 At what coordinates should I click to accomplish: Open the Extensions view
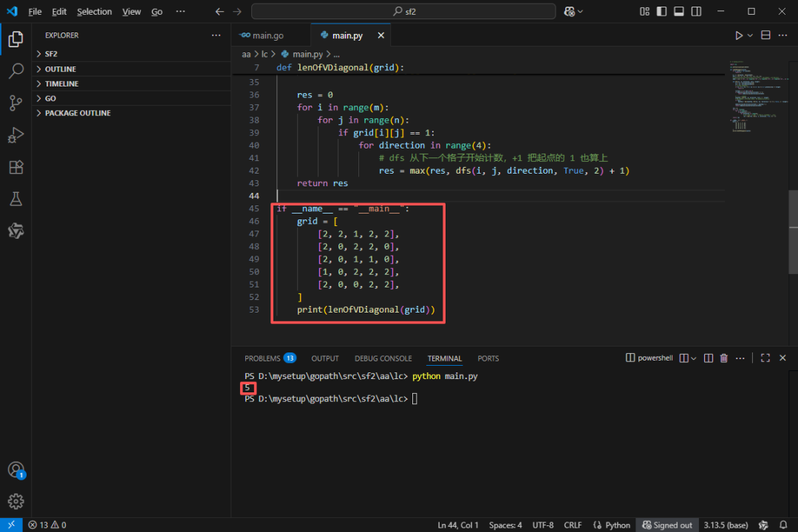16,167
